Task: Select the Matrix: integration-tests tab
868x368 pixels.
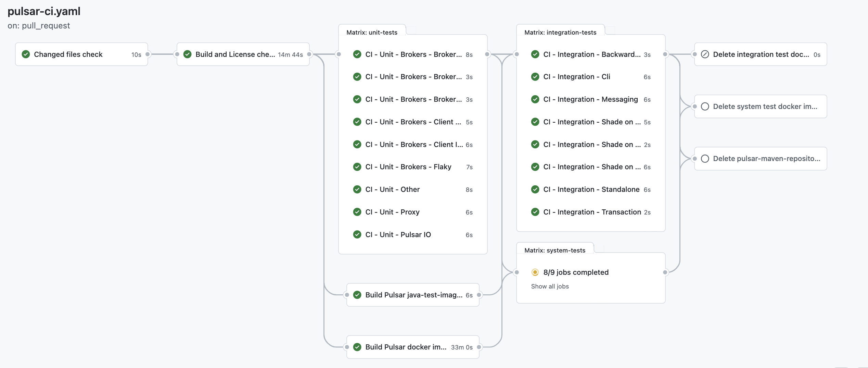Action: point(560,32)
